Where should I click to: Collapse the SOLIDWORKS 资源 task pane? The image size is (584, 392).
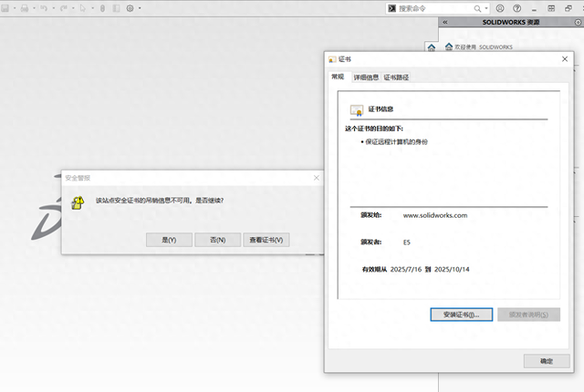pyautogui.click(x=445, y=22)
